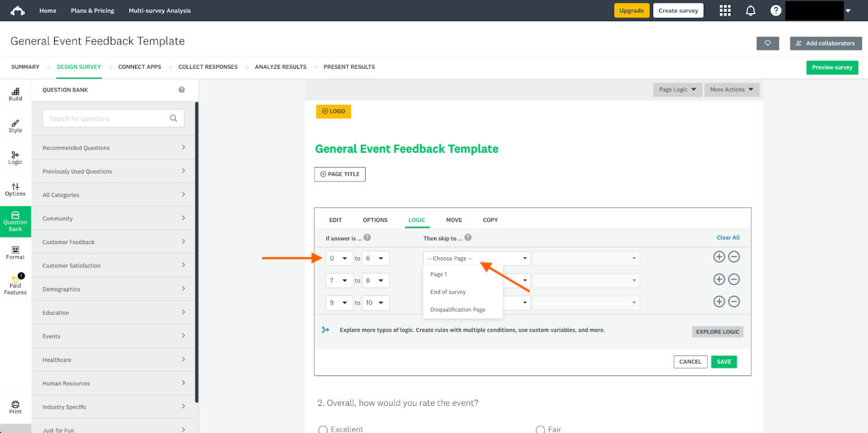Open the help menu question mark icon
This screenshot has height=433, width=868.
tap(775, 10)
